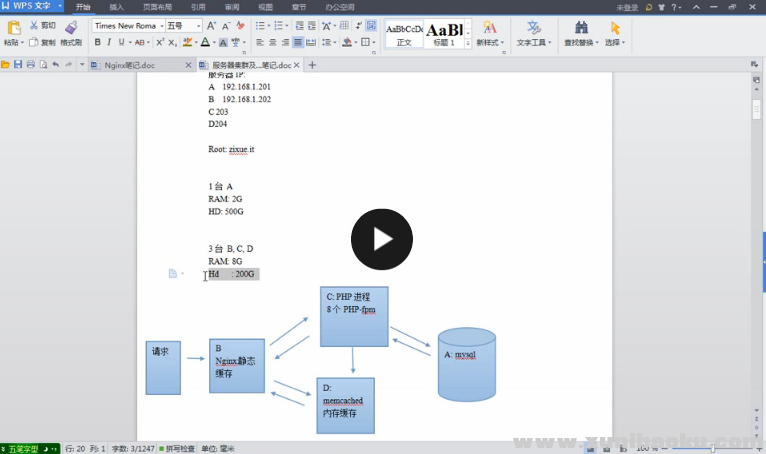Click the Paste (粘贴) clipboard icon
The image size is (766, 454).
click(x=13, y=28)
